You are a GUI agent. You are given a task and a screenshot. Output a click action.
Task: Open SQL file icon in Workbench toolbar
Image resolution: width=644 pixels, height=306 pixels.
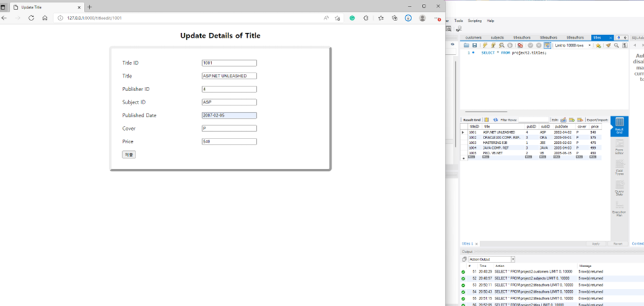tap(466, 46)
